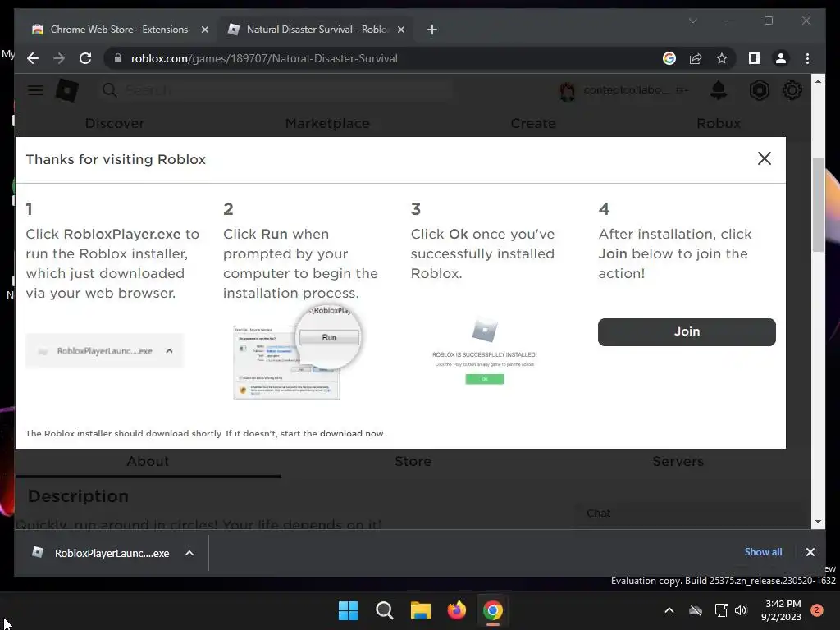Click the Roblox search field

(276, 90)
